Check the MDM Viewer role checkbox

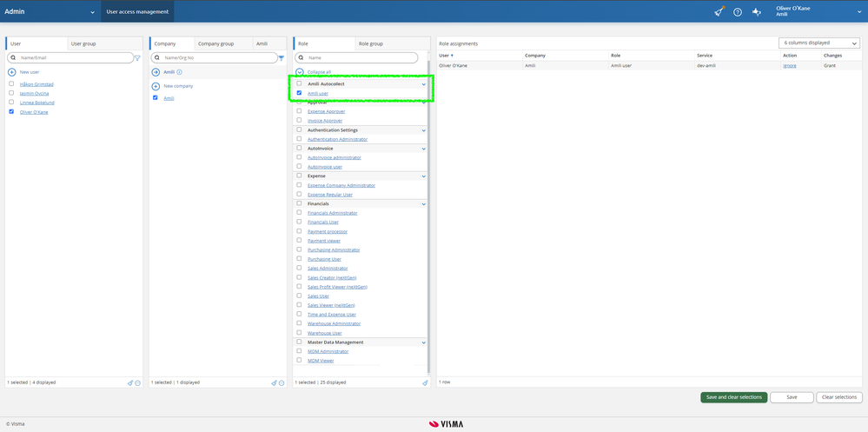300,360
